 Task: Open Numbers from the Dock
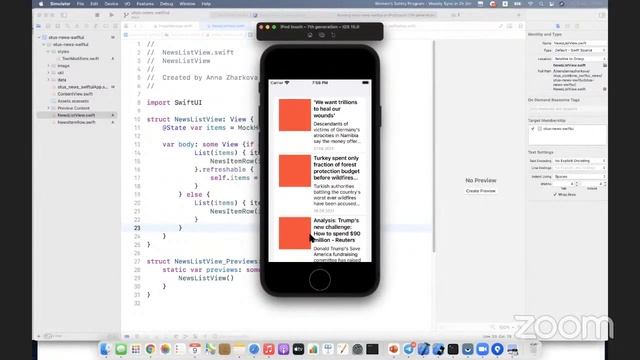(313, 349)
